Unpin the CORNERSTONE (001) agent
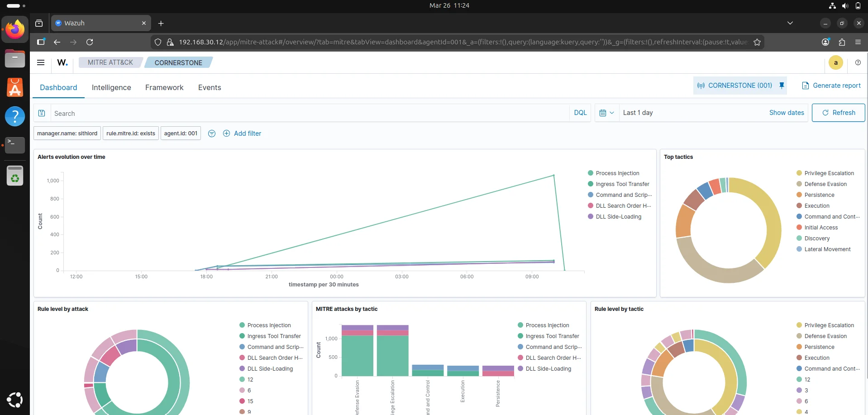This screenshot has width=868, height=415. click(x=782, y=86)
